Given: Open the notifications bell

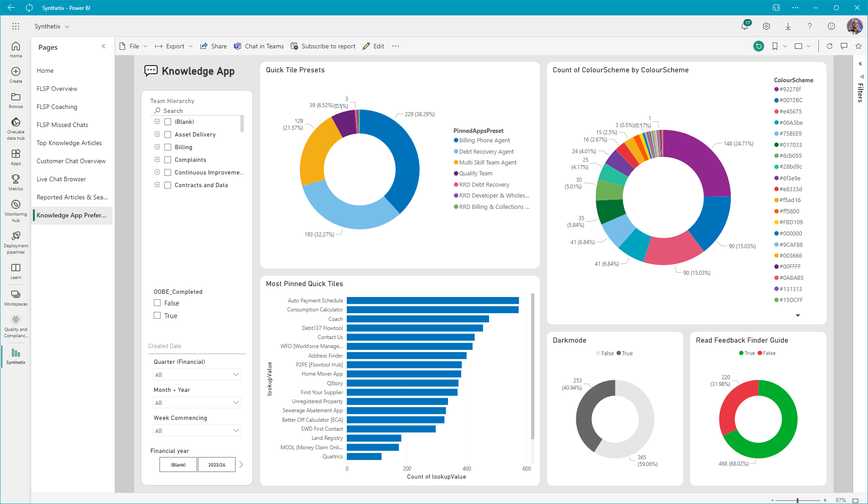Looking at the screenshot, I should point(745,26).
